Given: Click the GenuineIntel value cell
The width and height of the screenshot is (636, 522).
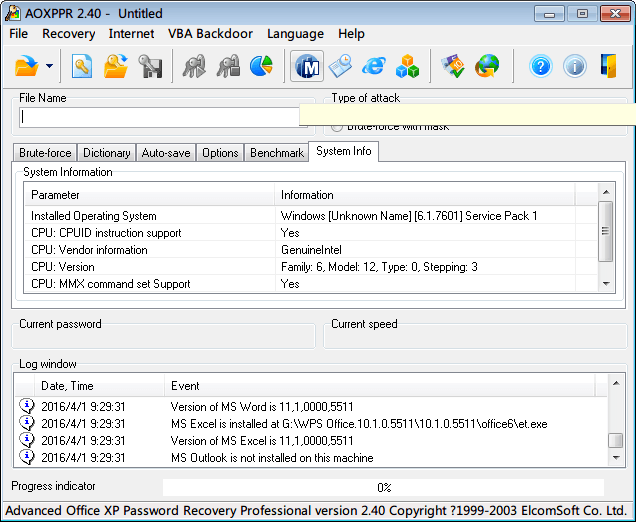Looking at the screenshot, I should pyautogui.click(x=312, y=250).
